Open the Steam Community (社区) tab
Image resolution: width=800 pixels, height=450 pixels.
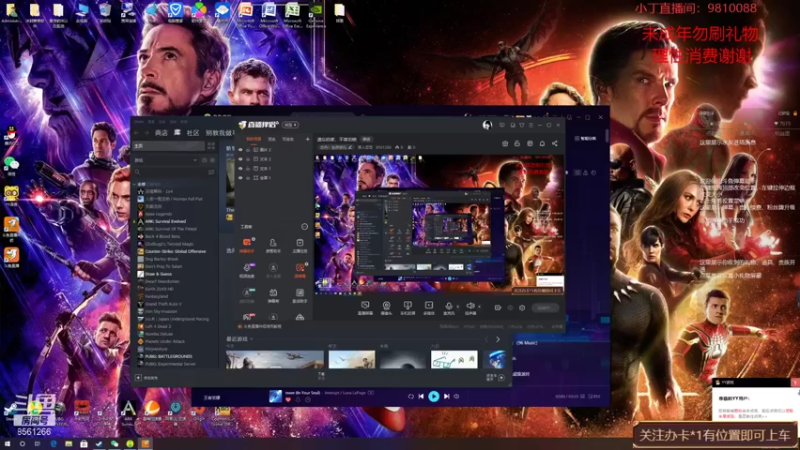click(193, 133)
